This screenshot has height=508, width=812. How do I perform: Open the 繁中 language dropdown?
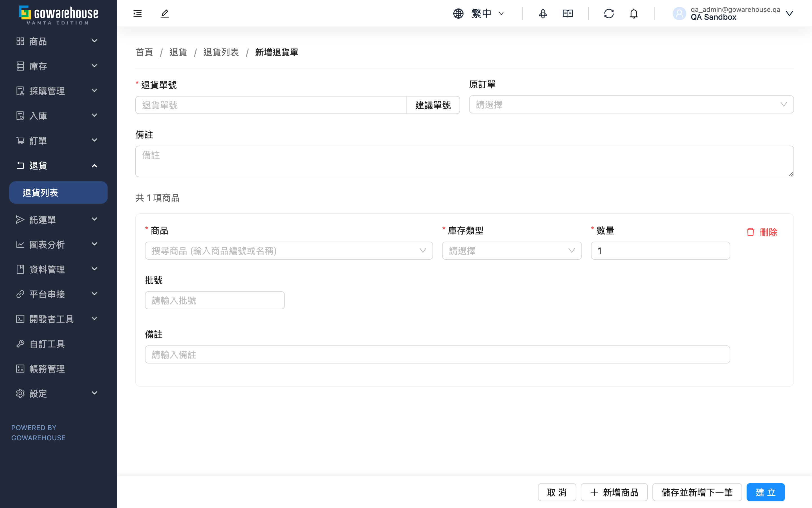[487, 14]
